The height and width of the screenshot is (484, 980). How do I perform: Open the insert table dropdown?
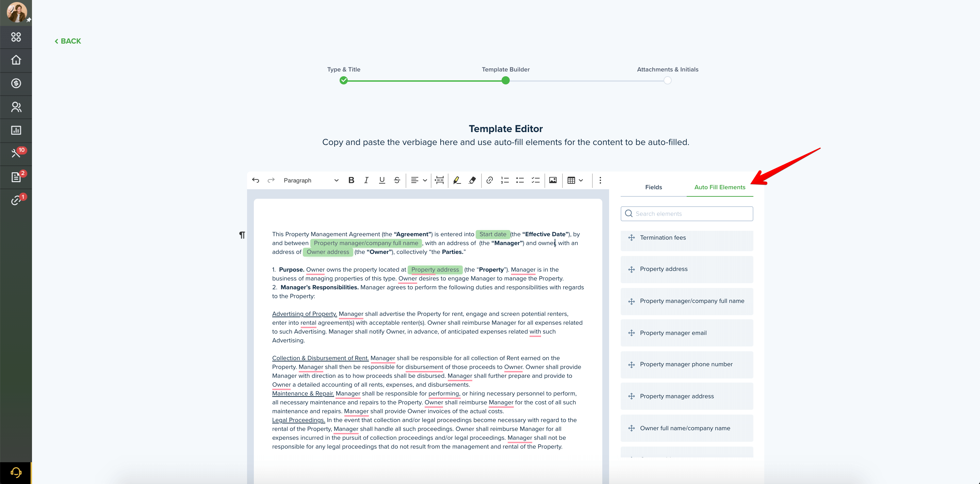pos(575,180)
